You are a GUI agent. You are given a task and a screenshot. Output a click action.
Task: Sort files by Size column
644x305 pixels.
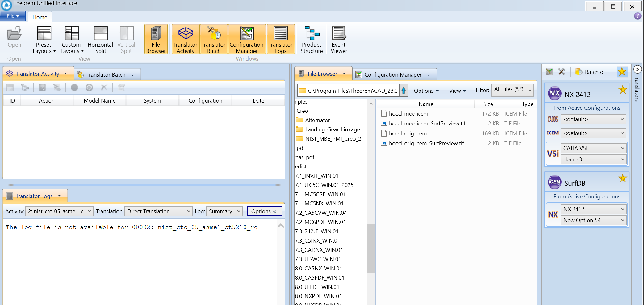pos(488,104)
